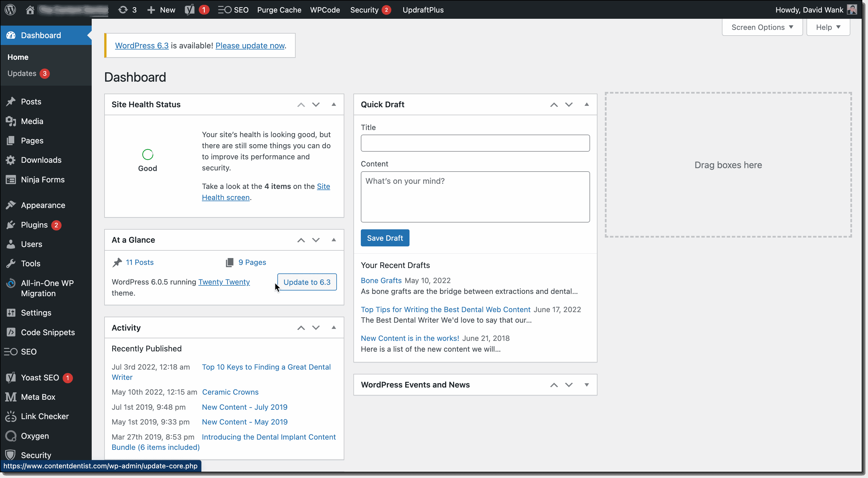Image resolution: width=868 pixels, height=478 pixels.
Task: Move At a Glance panel up
Action: pos(301,240)
